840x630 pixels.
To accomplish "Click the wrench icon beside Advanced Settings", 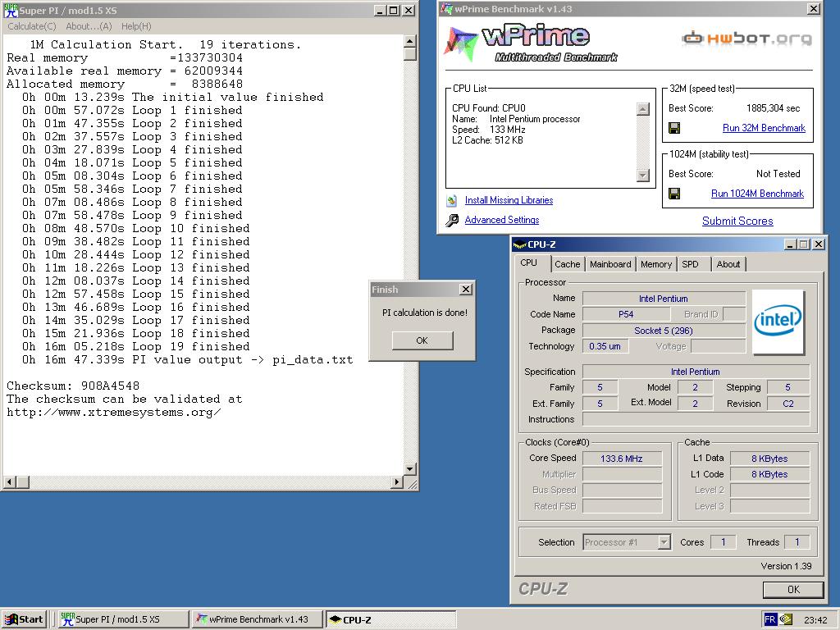I will 452,220.
